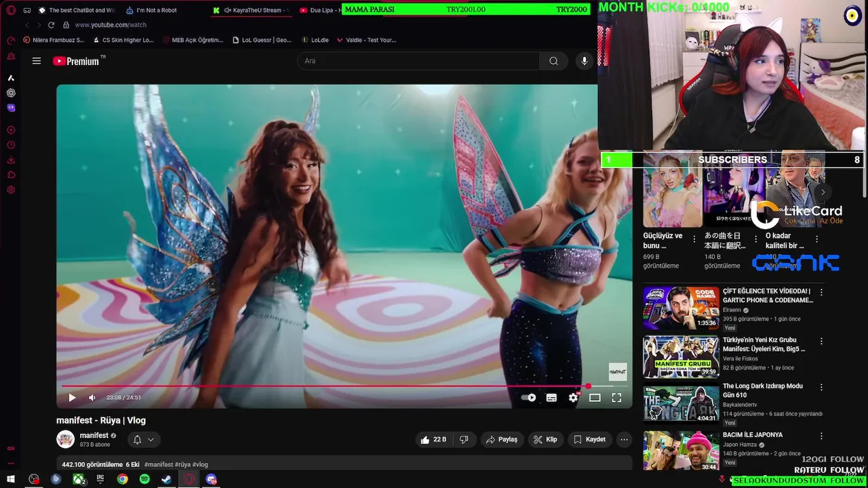
Task: Click the #manifest hashtag in the description
Action: (x=159, y=464)
